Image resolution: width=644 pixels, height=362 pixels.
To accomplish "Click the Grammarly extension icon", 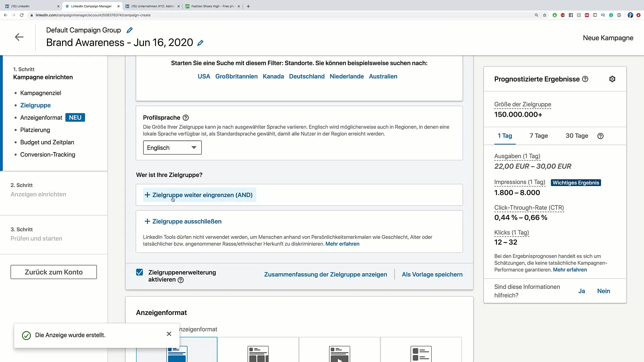I will pos(611,15).
